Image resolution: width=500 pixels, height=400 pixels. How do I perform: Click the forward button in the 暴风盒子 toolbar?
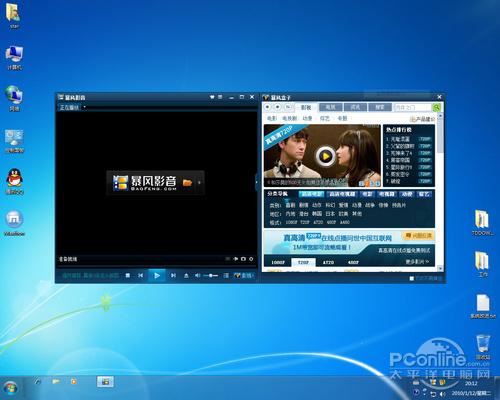[x=277, y=107]
